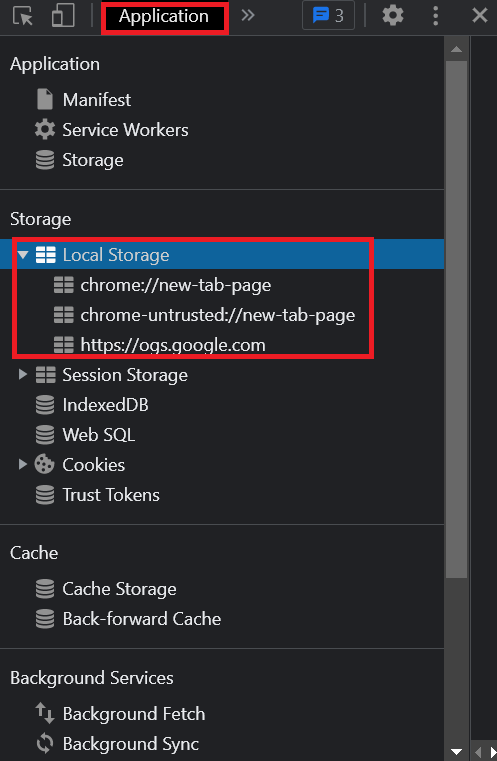Open the three-dot customize DevTools menu
Image resolution: width=497 pixels, height=761 pixels.
pyautogui.click(x=435, y=16)
